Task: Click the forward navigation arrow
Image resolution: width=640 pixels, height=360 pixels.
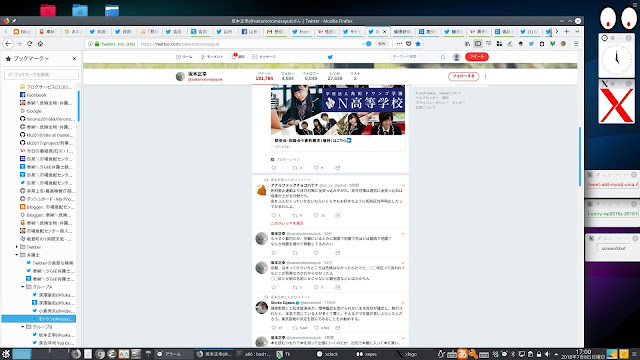Action: click(19, 44)
